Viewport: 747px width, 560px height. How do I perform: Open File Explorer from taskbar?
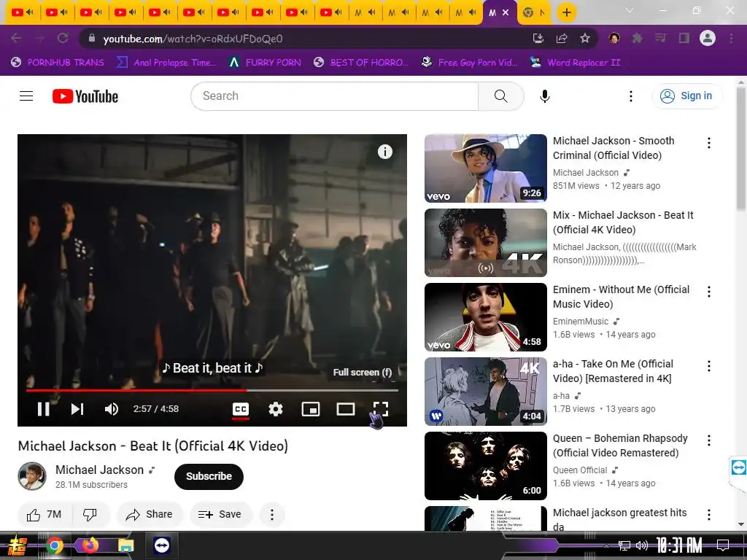[125, 545]
